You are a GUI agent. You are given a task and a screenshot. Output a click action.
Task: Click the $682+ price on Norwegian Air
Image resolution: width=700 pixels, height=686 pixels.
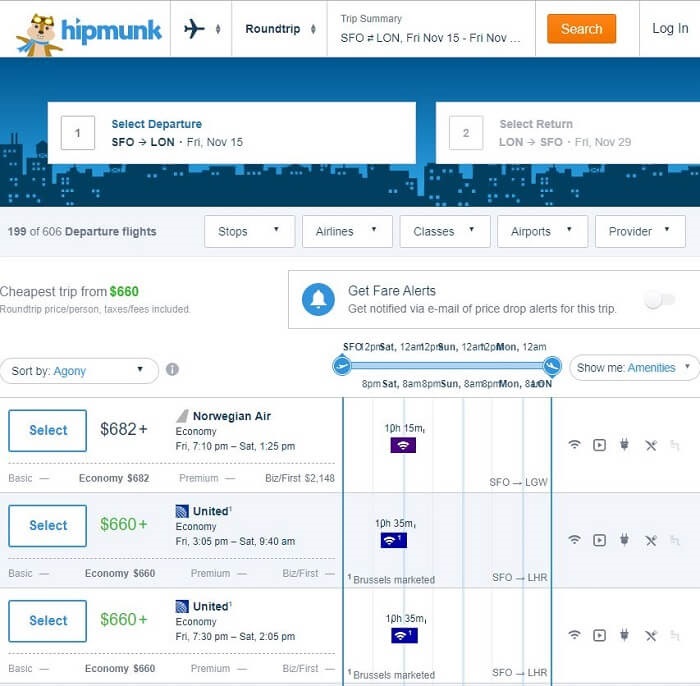click(x=124, y=429)
